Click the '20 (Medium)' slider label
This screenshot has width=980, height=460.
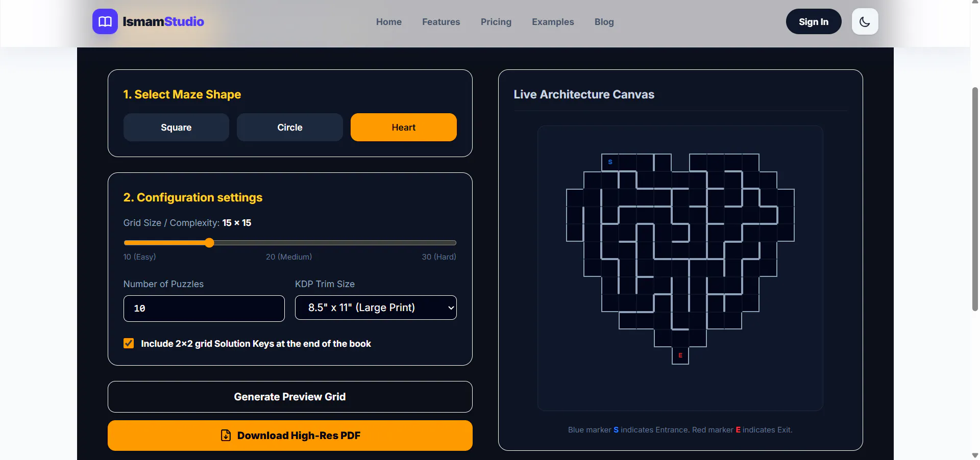pos(289,257)
